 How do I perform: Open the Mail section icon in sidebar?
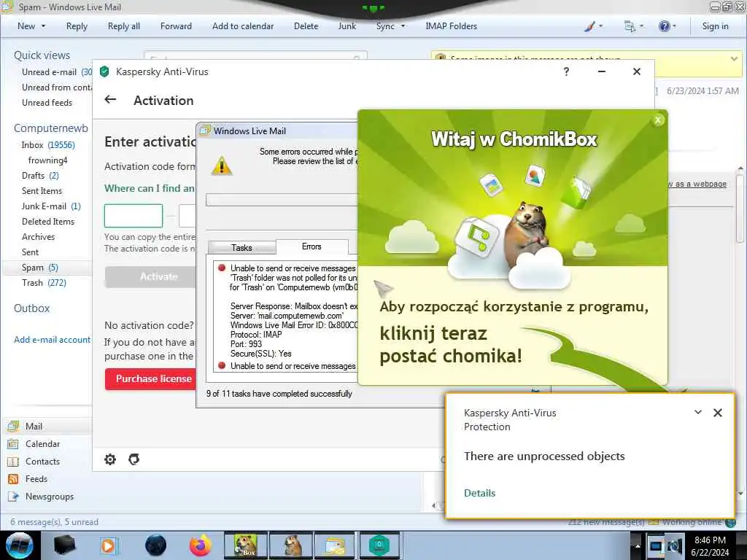[13, 426]
